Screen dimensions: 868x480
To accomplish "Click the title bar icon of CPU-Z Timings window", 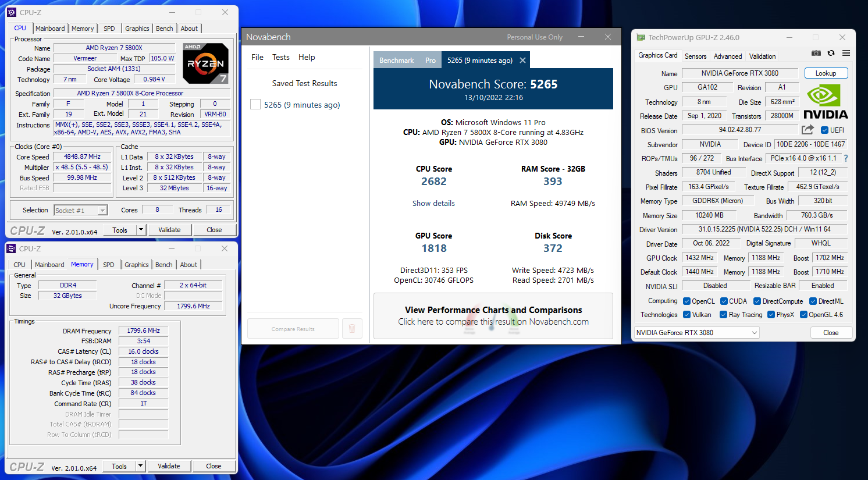I will point(11,248).
